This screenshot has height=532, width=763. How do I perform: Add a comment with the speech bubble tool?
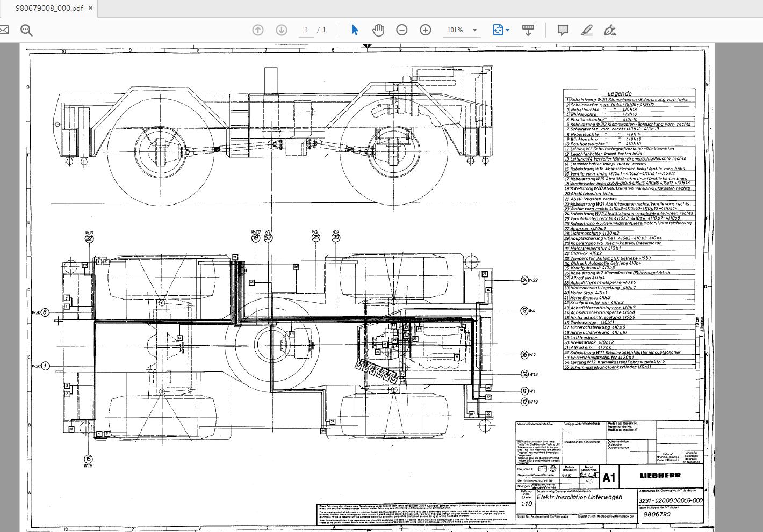tap(563, 30)
